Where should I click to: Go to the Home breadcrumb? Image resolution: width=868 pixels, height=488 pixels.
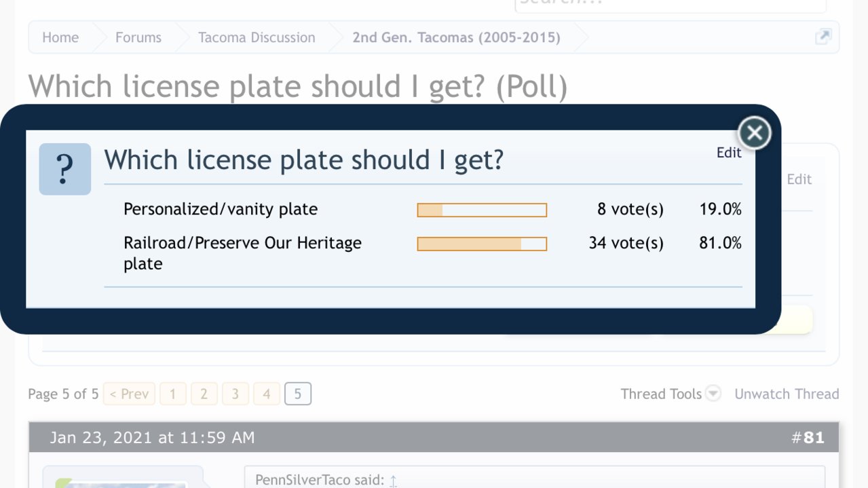tap(60, 37)
